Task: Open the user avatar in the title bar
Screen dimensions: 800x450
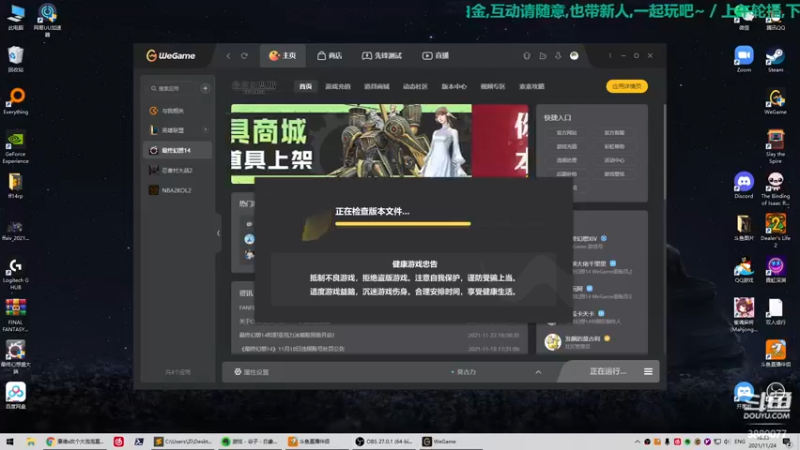Action: tap(574, 56)
